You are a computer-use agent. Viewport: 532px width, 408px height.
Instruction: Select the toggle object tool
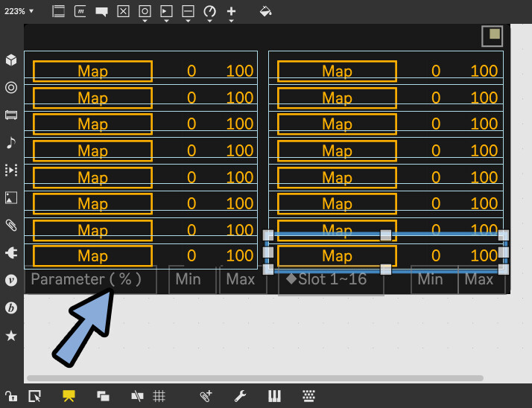point(123,11)
